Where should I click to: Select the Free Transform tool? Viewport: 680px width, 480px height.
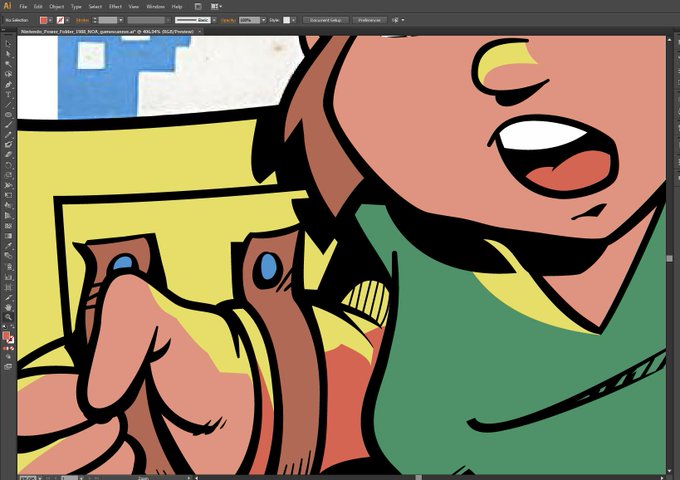8,195
